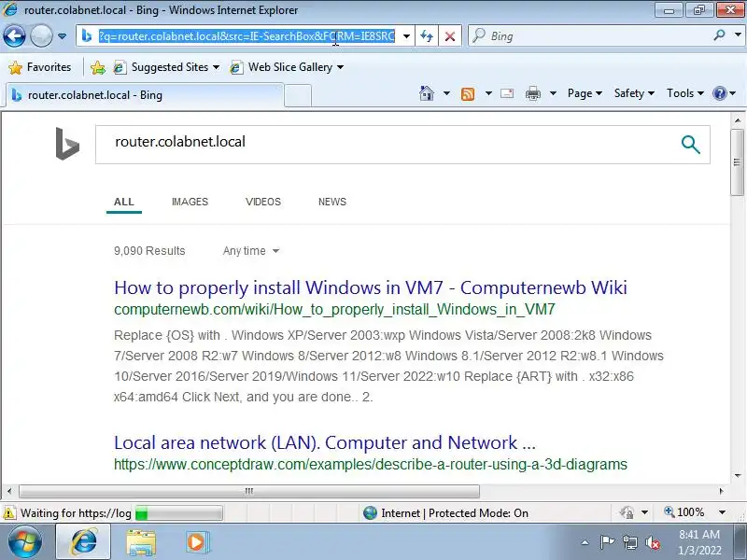Open the Windows Start menu

tap(25, 541)
